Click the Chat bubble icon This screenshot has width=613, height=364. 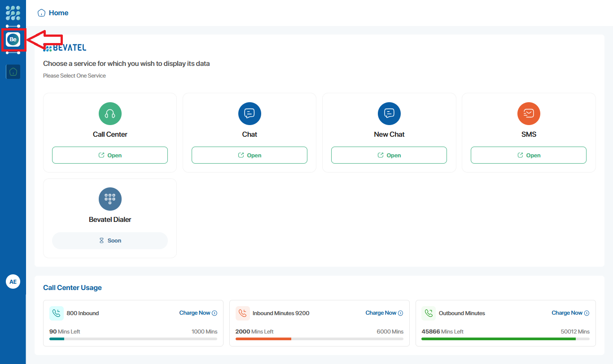(250, 113)
